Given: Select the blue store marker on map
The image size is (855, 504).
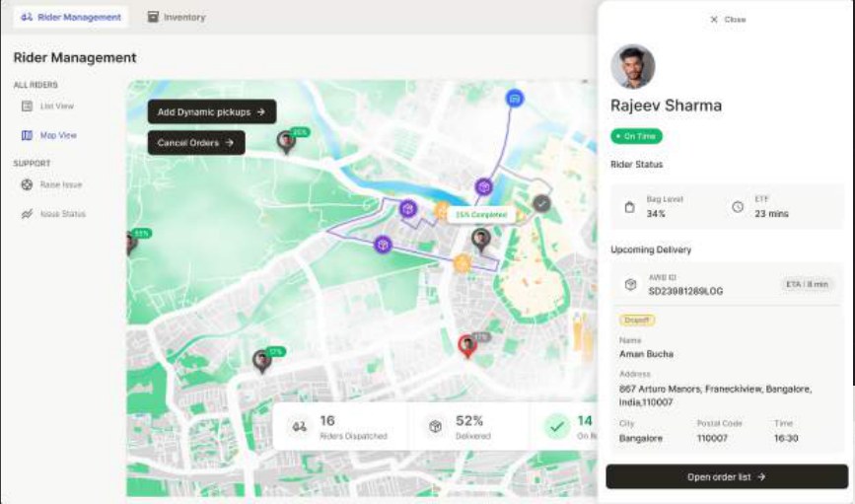Looking at the screenshot, I should [514, 99].
